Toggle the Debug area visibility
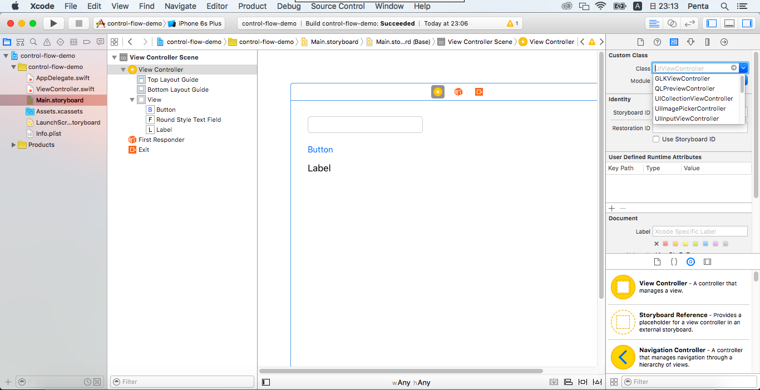 tap(729, 23)
